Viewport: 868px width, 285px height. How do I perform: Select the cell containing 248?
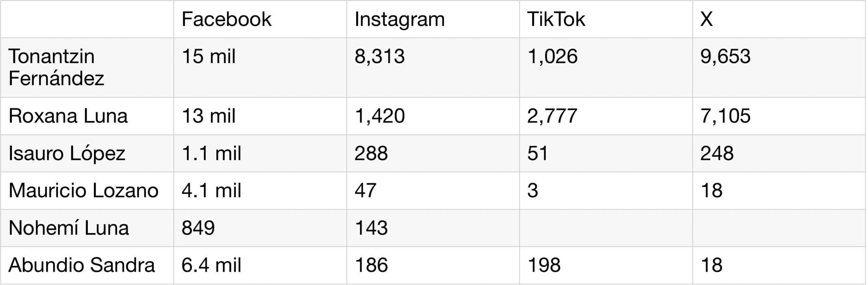pyautogui.click(x=779, y=154)
